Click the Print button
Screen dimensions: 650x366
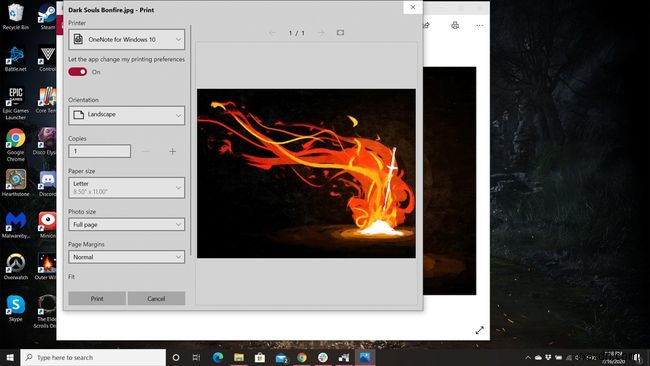click(97, 298)
